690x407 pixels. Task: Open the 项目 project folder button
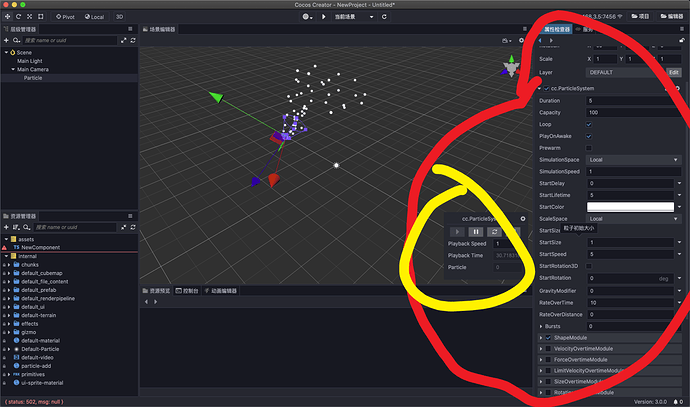click(641, 16)
